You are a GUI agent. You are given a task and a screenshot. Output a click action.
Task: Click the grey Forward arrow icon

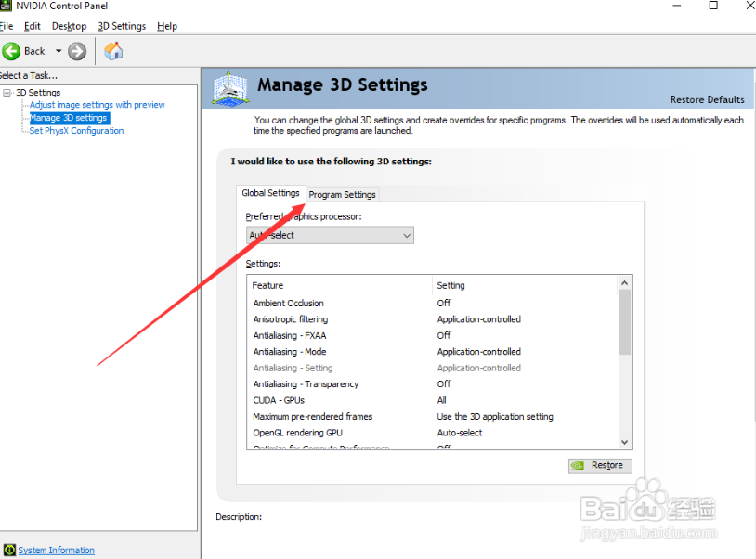pos(77,51)
